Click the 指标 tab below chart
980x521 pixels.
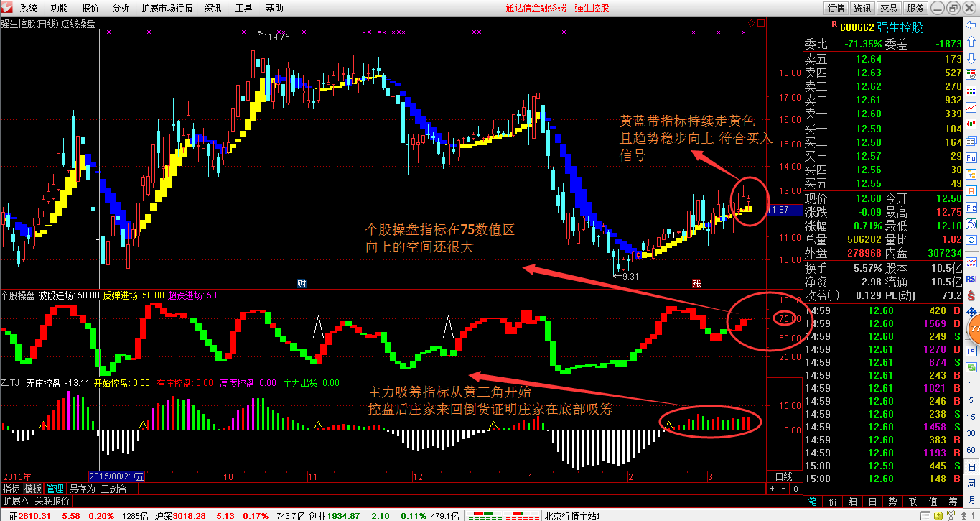click(11, 489)
